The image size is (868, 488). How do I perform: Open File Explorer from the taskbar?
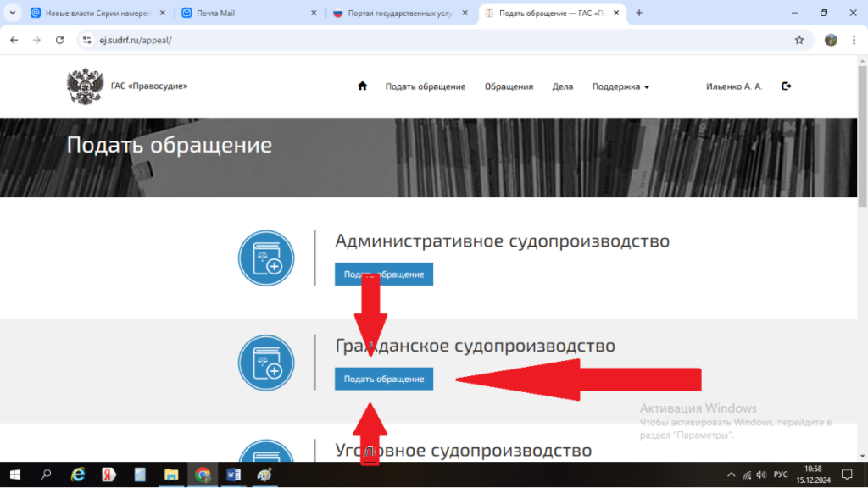pyautogui.click(x=171, y=474)
